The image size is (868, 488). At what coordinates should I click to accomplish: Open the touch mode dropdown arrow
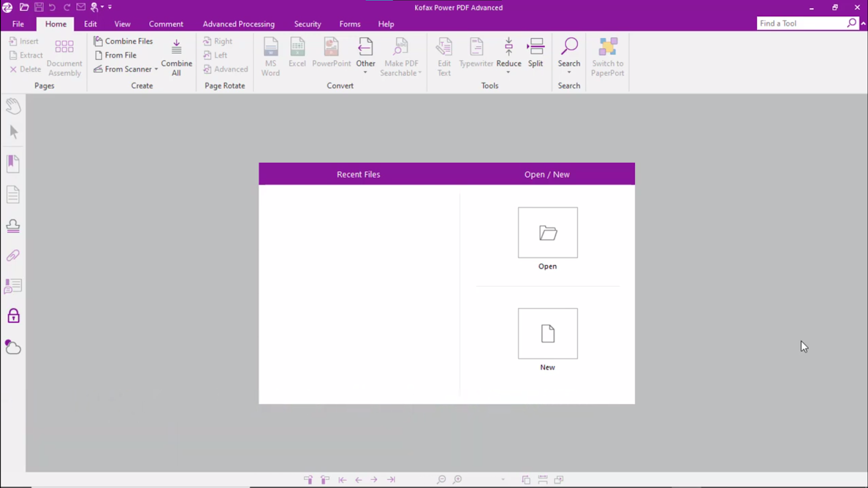tap(102, 7)
